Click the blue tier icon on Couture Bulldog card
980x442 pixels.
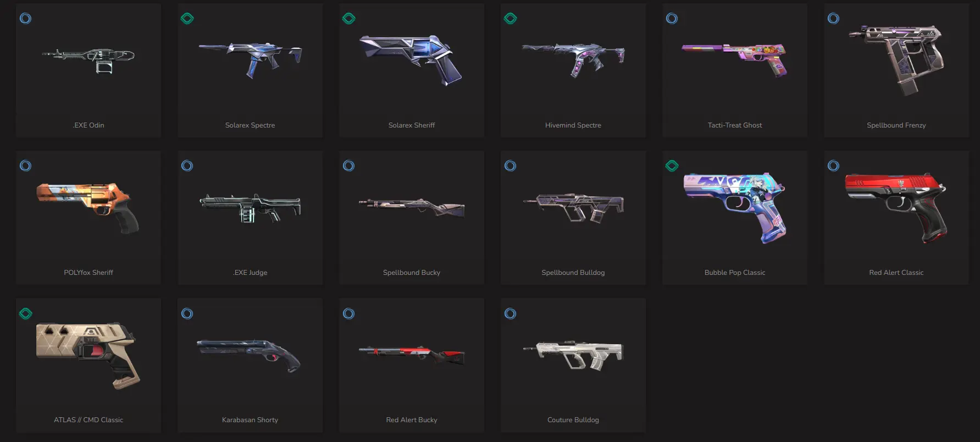tap(510, 314)
